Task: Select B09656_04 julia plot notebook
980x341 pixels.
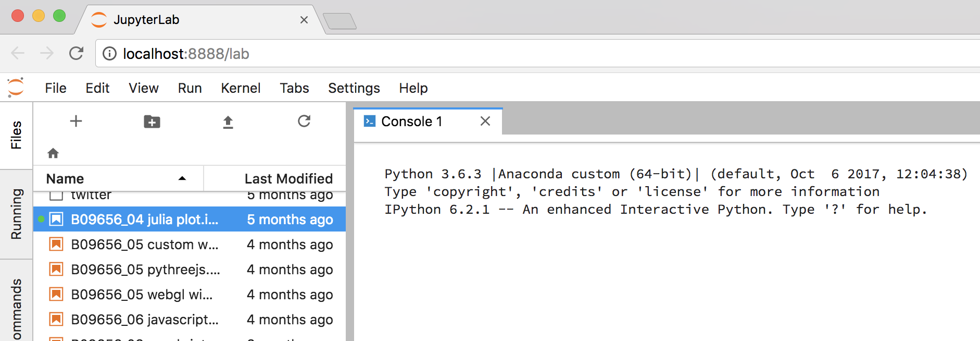Action: coord(190,219)
